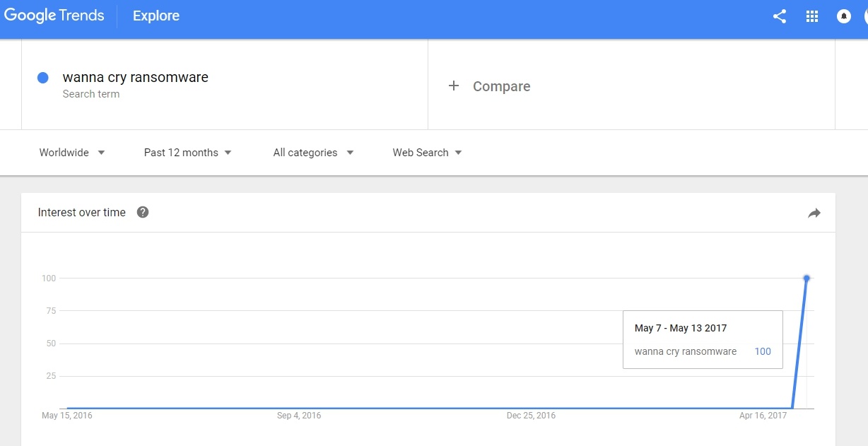Click the 'Sep 4, 2016' axis label
Viewport: 868px width, 446px height.
(x=299, y=416)
